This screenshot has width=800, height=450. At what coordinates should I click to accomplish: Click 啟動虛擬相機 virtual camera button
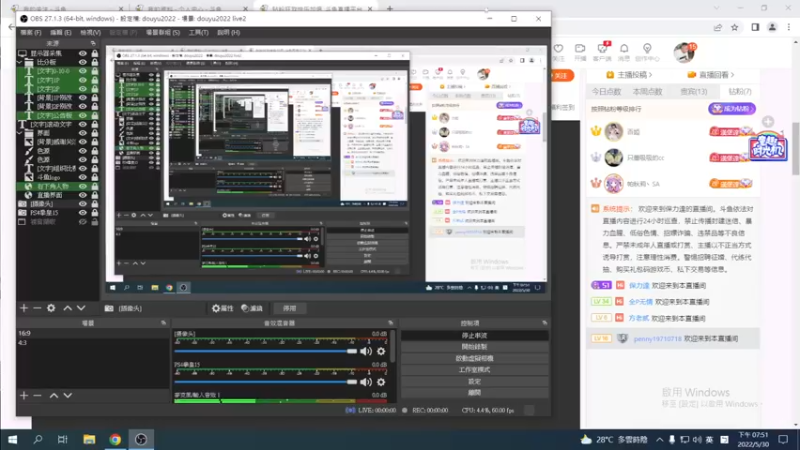click(x=474, y=358)
